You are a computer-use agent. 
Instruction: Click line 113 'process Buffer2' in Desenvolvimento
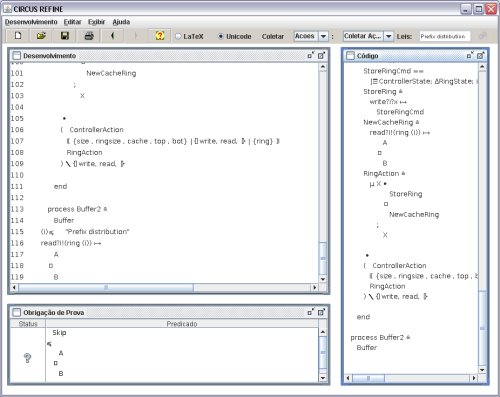[77, 209]
